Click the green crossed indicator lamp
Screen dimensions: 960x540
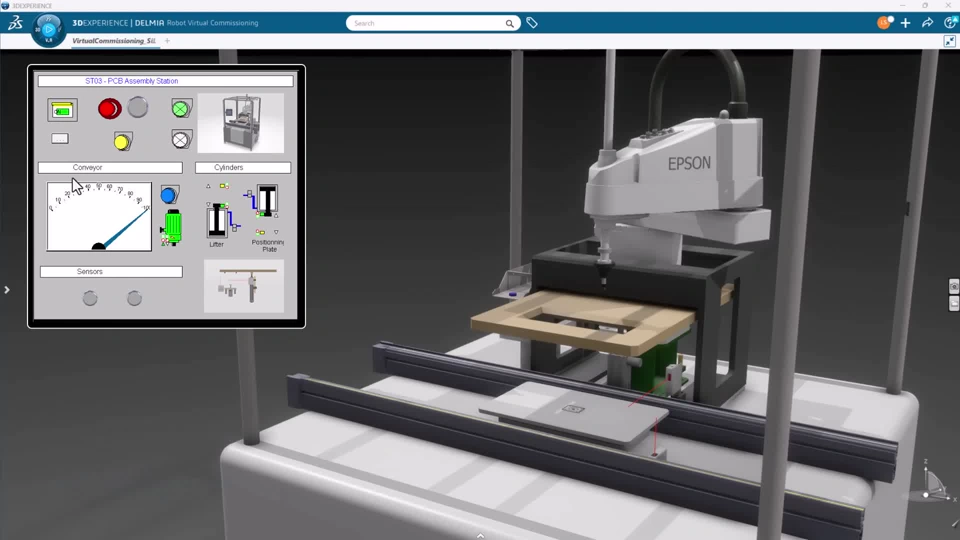coord(181,109)
